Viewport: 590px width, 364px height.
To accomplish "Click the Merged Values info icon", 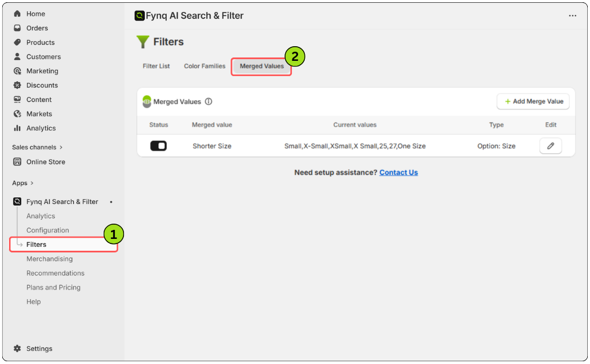I will tap(209, 101).
